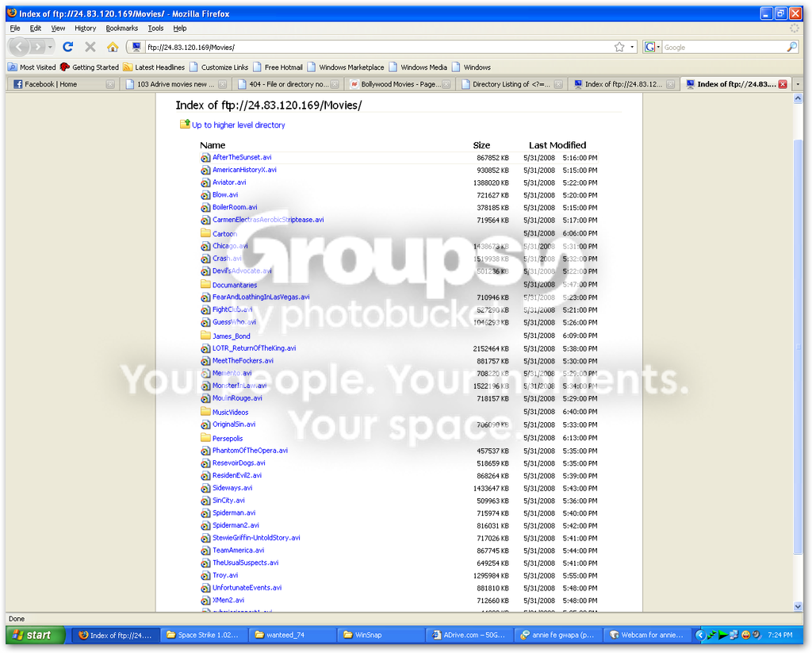Open the Bookmarks menu
This screenshot has width=812, height=653.
[121, 28]
